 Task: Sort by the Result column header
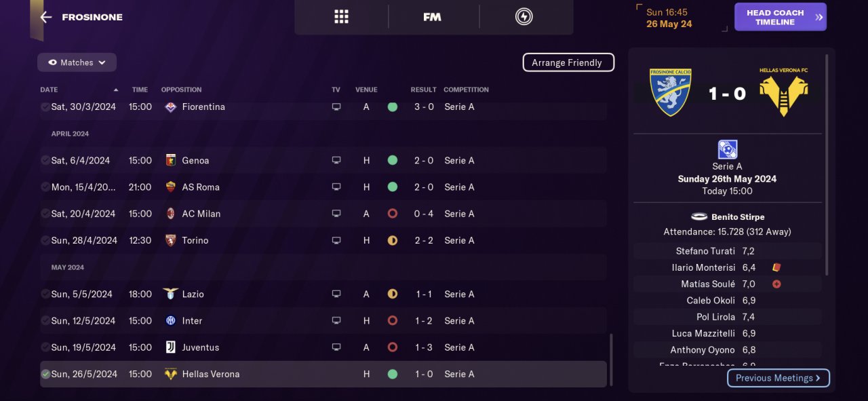tap(423, 90)
